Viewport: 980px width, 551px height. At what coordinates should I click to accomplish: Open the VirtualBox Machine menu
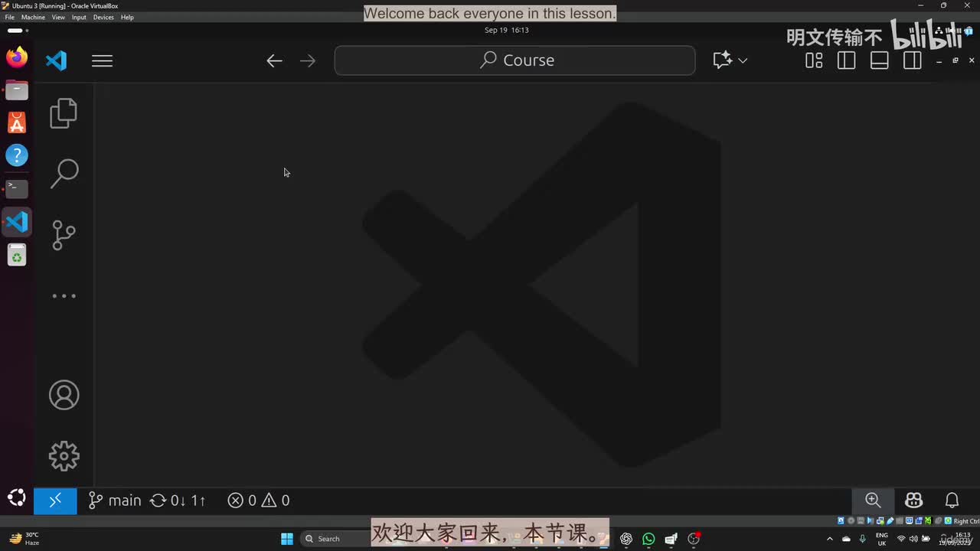(33, 17)
